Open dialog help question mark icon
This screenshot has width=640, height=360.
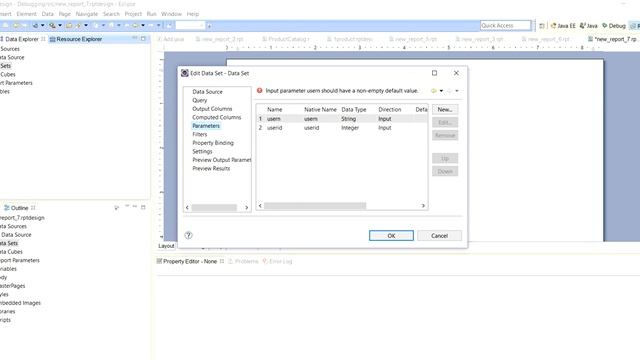[188, 235]
